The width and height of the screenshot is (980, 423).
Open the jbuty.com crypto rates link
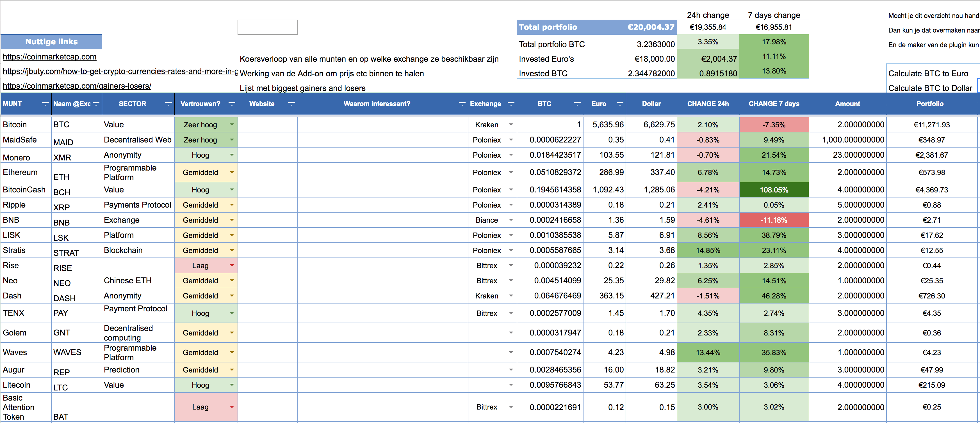[x=120, y=72]
